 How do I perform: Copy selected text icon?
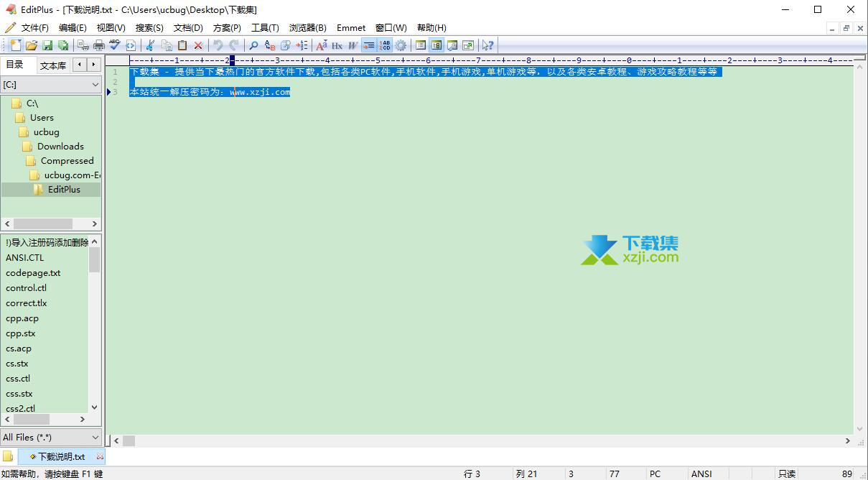(x=167, y=45)
